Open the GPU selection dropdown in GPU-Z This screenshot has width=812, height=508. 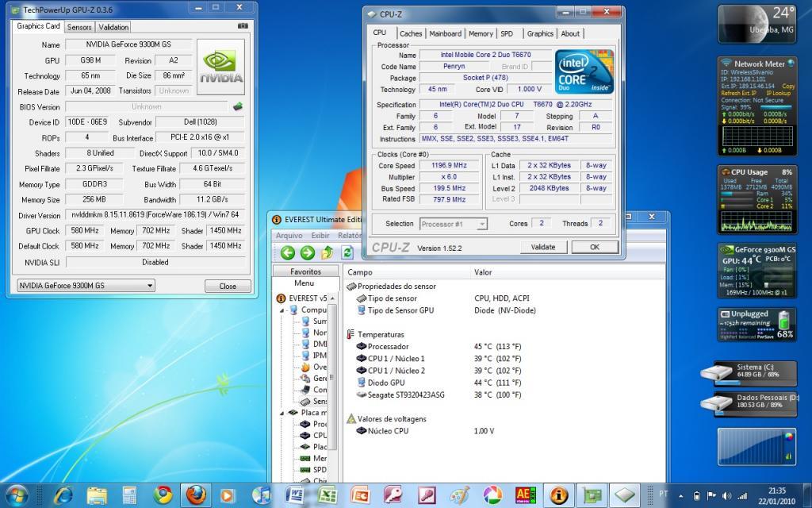[x=86, y=286]
